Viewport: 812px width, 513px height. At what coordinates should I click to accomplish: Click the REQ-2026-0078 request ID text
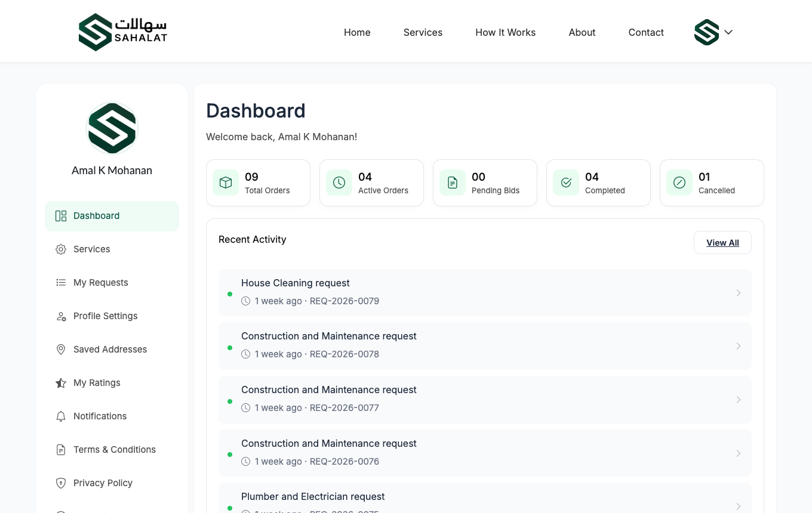[345, 354]
